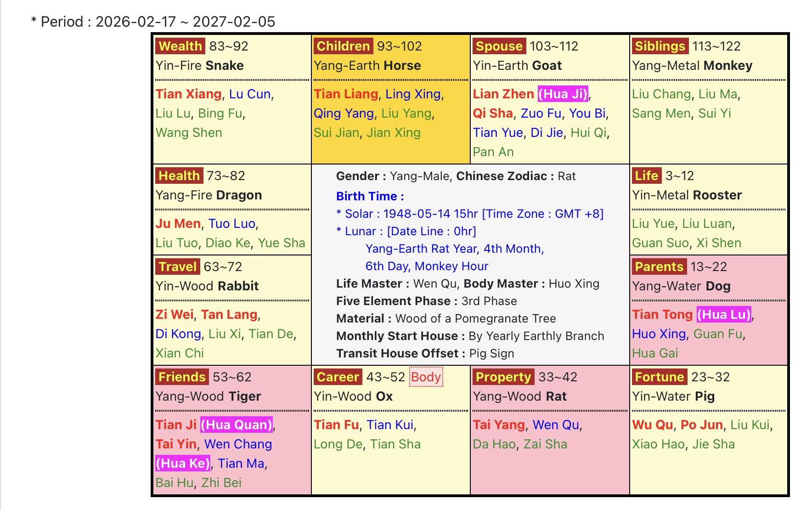Screen dimensions: 812x510
Task: Select the Life house label
Action: point(646,176)
